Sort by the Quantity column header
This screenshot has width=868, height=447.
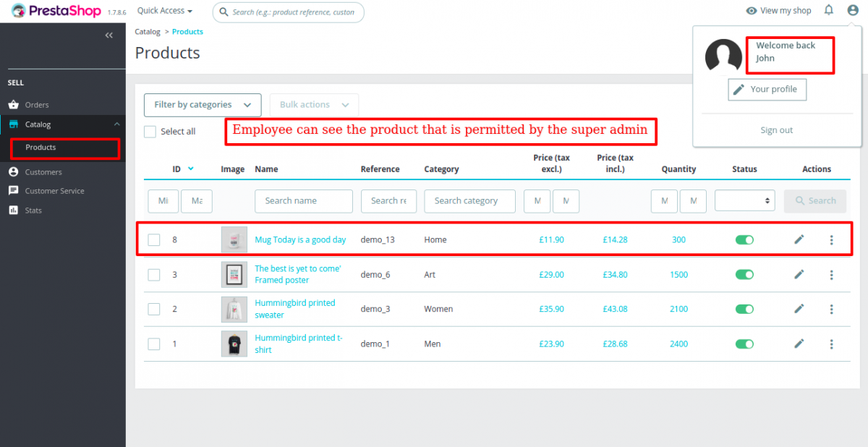[678, 169]
